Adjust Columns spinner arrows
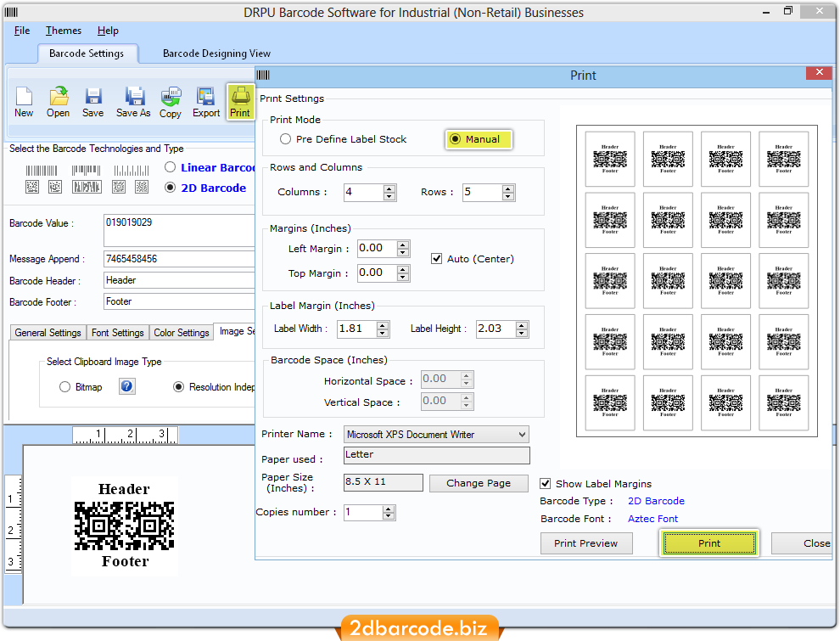840x641 pixels. [x=389, y=193]
